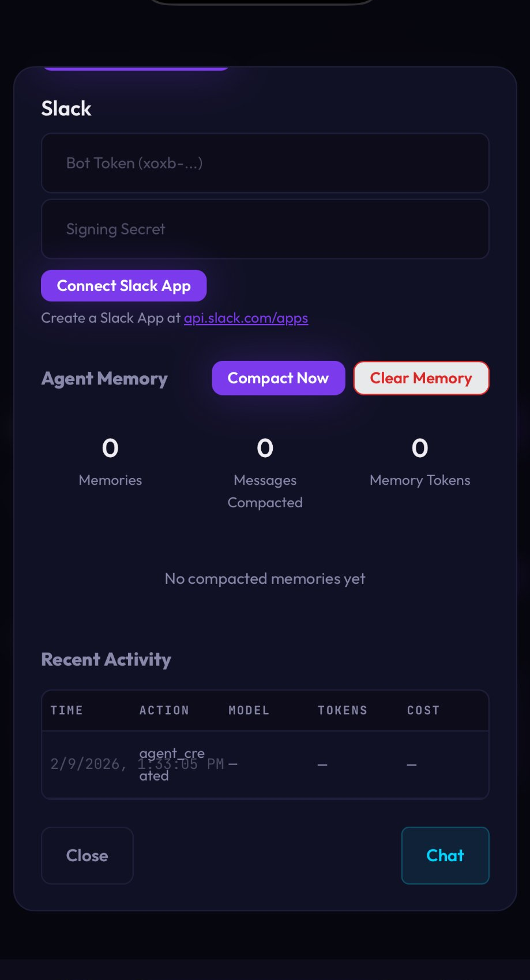Screen dimensions: 530x980
Task: Trigger memory compaction via Compact Now
Action: (x=278, y=378)
